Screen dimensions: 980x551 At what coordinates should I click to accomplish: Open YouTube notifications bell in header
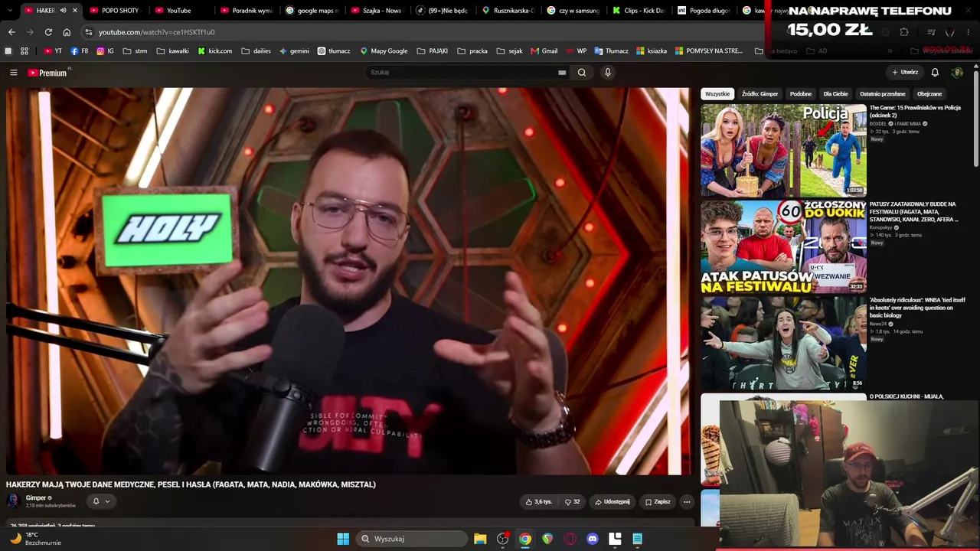[x=935, y=73]
